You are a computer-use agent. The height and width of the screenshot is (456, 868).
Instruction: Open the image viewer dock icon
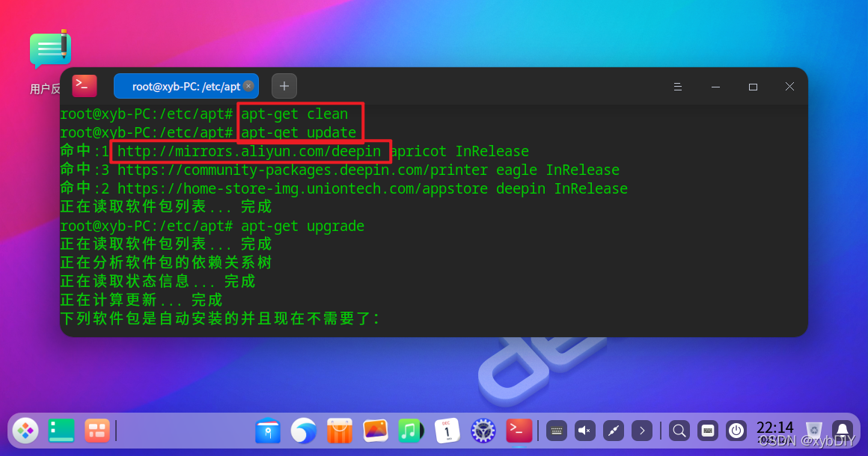point(376,431)
